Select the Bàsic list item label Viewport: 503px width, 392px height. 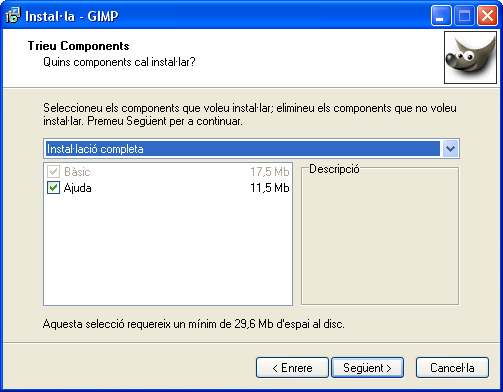77,172
